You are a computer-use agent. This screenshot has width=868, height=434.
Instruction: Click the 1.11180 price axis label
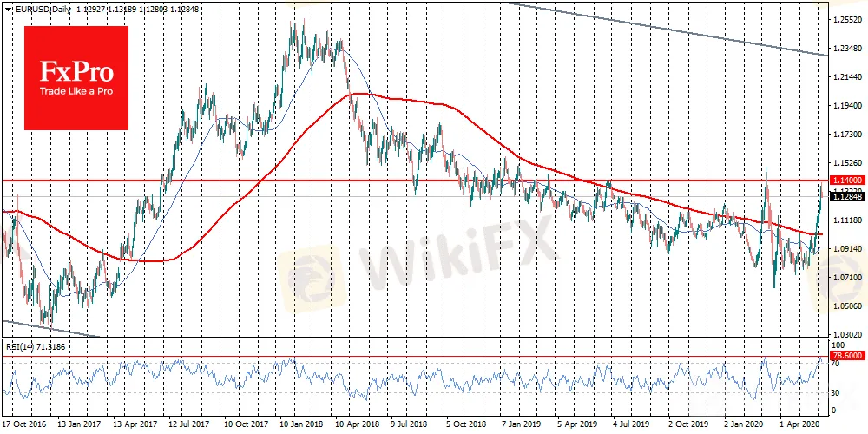(846, 220)
